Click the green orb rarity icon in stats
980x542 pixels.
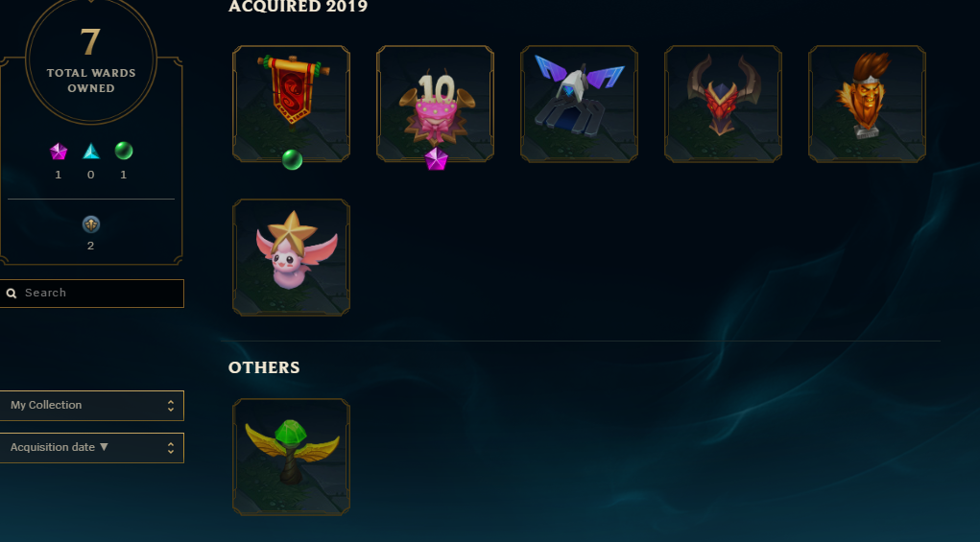tap(124, 152)
